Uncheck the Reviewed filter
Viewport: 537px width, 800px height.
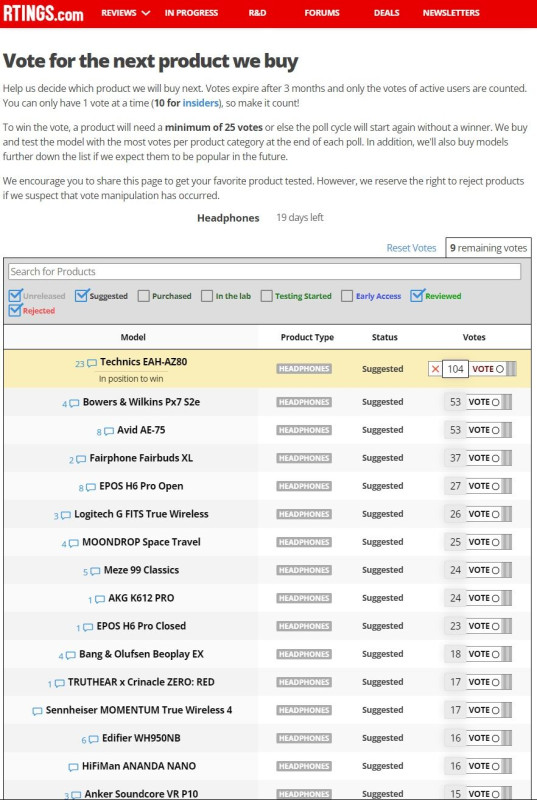pos(417,295)
